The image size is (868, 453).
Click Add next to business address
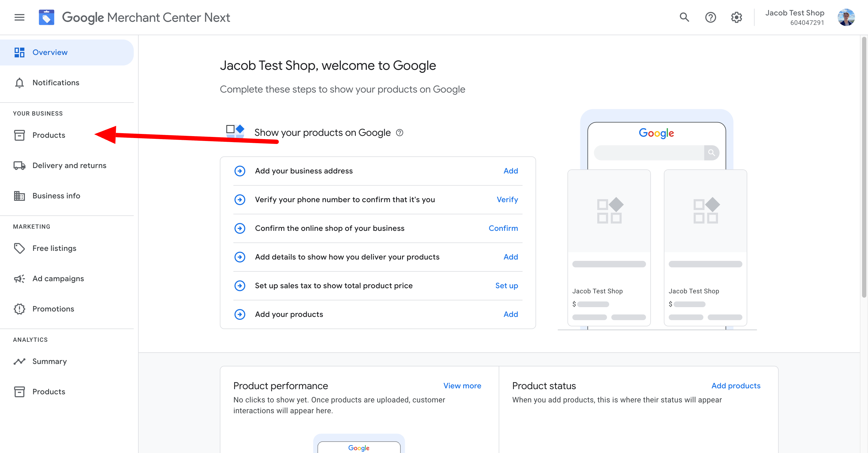[x=510, y=170]
